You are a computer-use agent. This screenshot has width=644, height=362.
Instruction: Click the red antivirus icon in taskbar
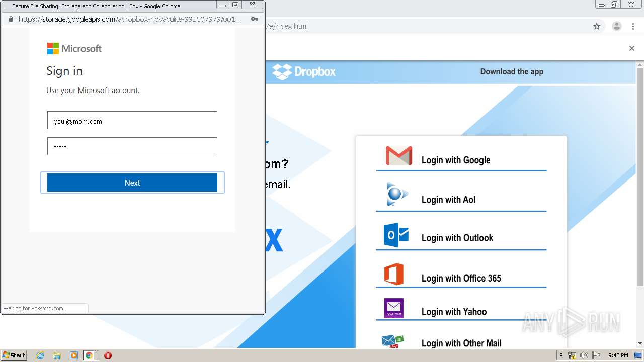pyautogui.click(x=108, y=355)
